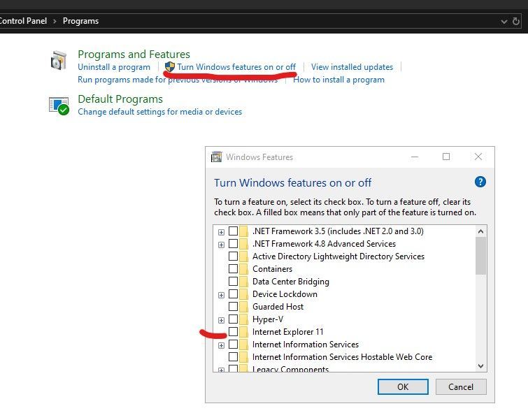Click Control Panel breadcrumb in address bar
The image size is (528, 420).
(x=23, y=21)
